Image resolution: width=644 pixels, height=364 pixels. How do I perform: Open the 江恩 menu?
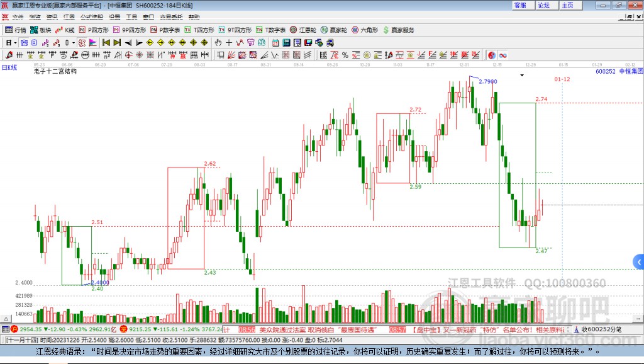69,17
